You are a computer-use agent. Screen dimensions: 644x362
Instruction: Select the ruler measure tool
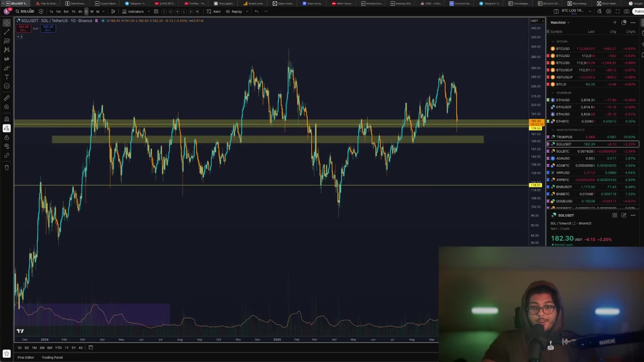pyautogui.click(x=7, y=98)
